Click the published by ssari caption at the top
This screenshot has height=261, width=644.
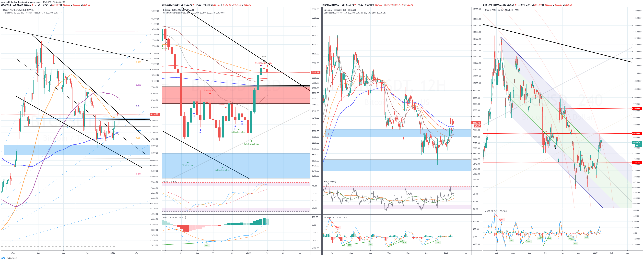33,2
